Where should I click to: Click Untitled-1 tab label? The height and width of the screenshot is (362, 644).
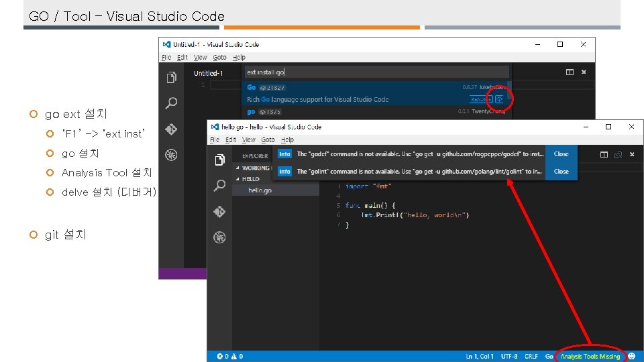coord(208,73)
